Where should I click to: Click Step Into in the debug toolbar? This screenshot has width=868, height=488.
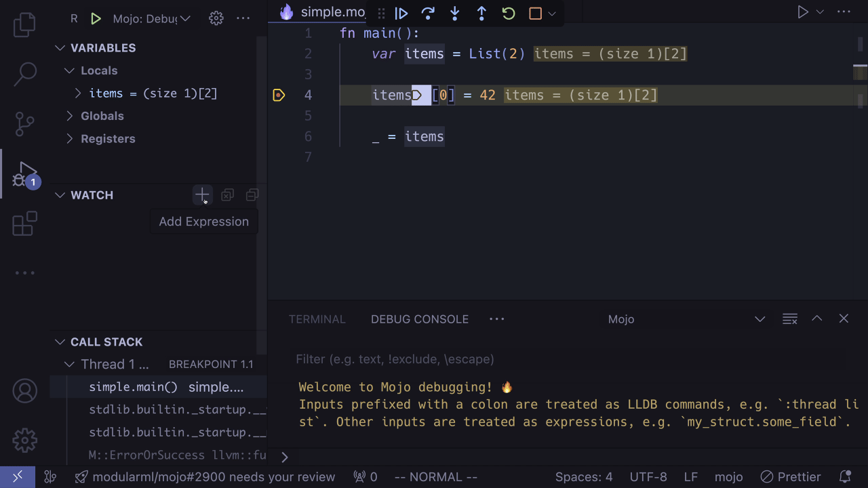click(455, 13)
